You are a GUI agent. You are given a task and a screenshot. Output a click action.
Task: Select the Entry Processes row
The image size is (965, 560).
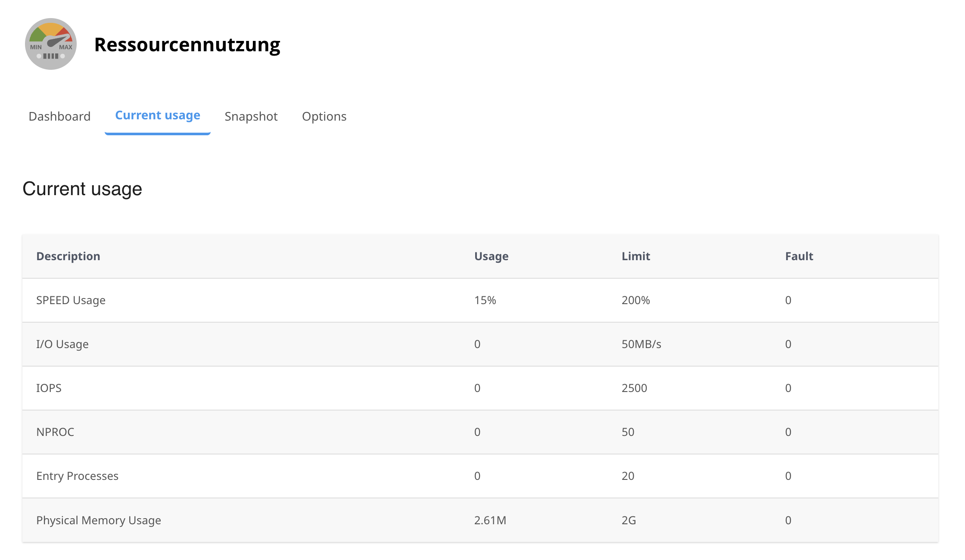coord(77,476)
